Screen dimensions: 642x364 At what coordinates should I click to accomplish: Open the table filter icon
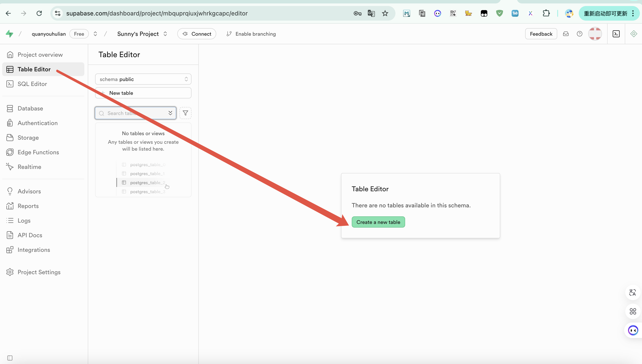[x=185, y=113]
